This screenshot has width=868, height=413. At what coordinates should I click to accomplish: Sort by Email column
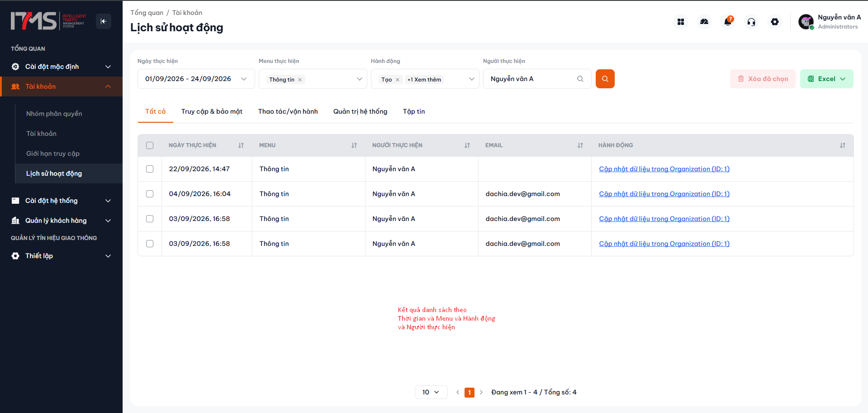click(580, 145)
